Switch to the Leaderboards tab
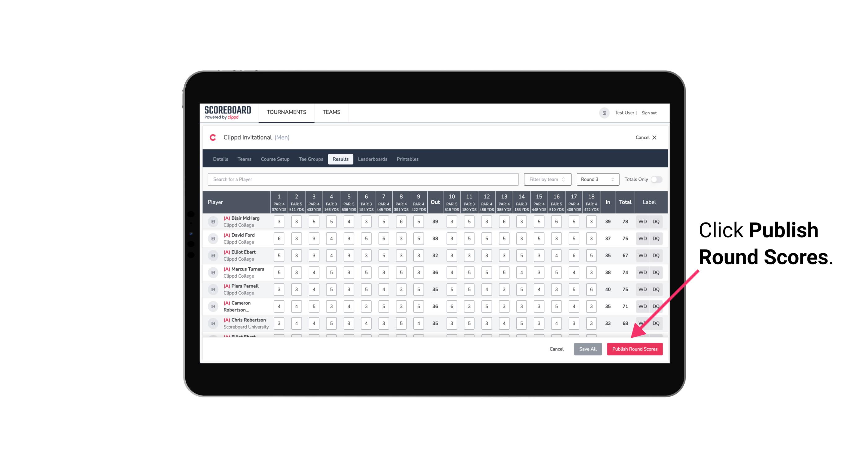 coord(373,159)
